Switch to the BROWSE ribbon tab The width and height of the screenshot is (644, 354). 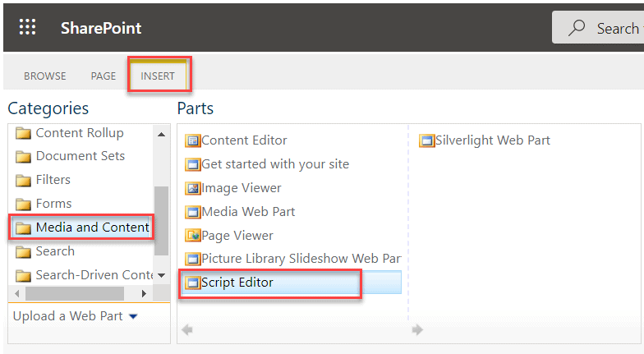44,76
